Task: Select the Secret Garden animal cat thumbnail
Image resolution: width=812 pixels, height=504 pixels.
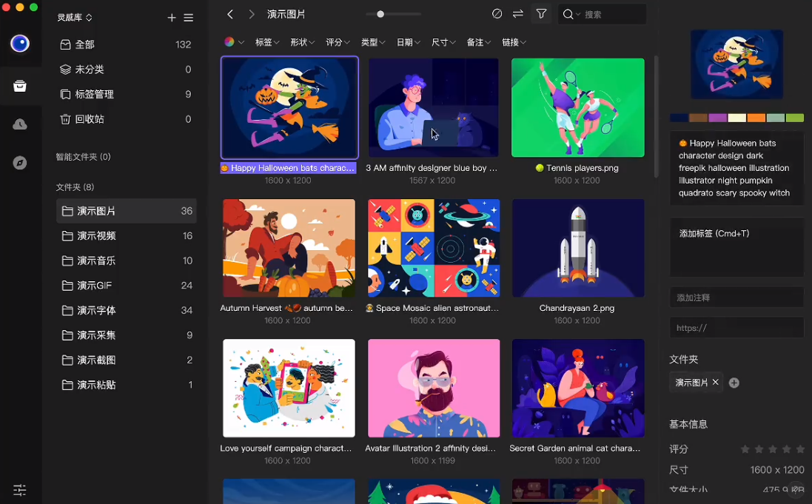Action: [x=578, y=389]
